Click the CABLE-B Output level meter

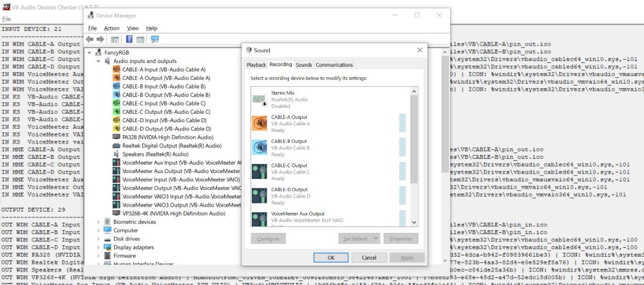tap(402, 147)
